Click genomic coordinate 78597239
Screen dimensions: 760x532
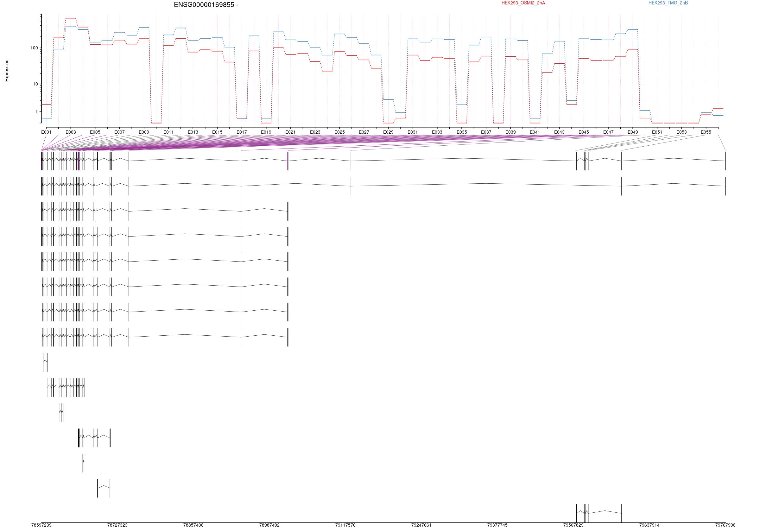[x=41, y=525]
